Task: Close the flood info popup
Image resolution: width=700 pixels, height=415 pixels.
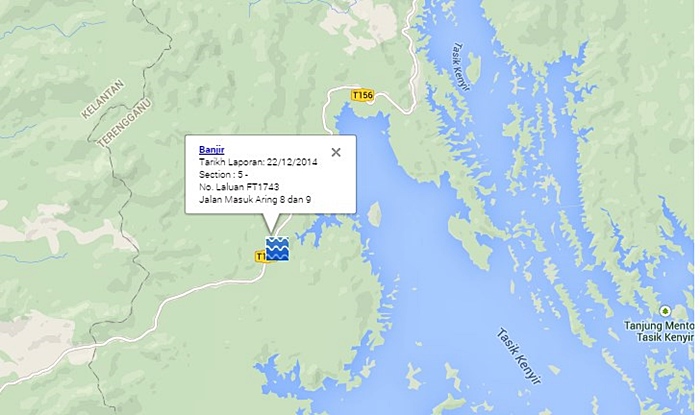Action: pyautogui.click(x=336, y=153)
